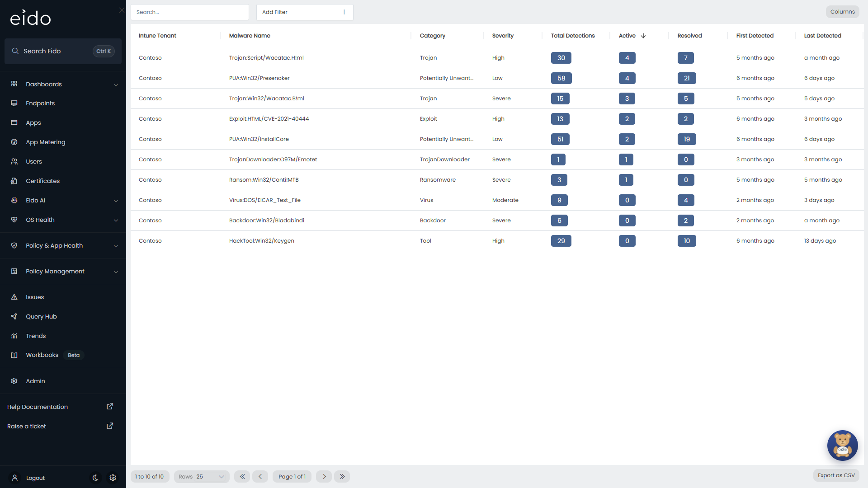Click the Issues warning triangle icon
Image resolution: width=868 pixels, height=488 pixels.
coord(14,297)
